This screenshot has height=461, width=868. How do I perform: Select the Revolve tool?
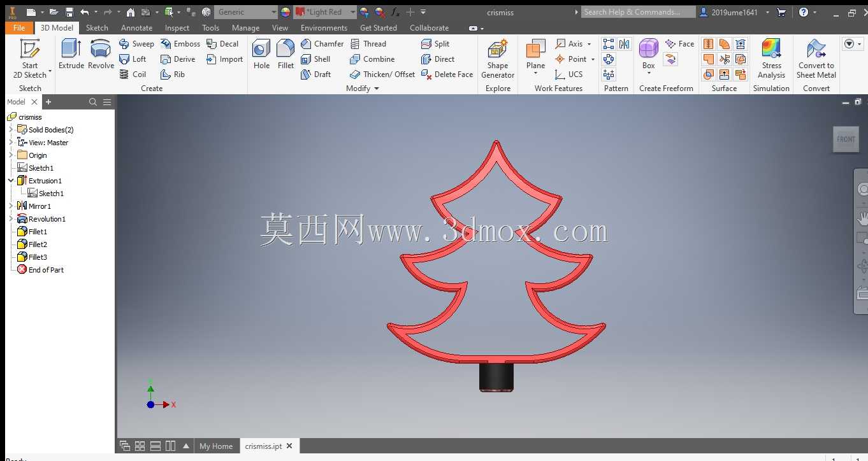coord(101,54)
